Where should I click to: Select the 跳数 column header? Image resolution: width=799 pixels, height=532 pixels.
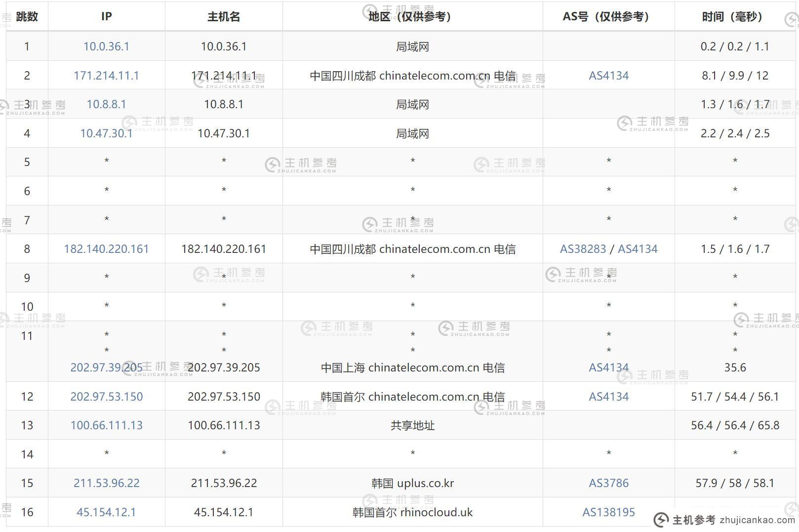pos(27,16)
